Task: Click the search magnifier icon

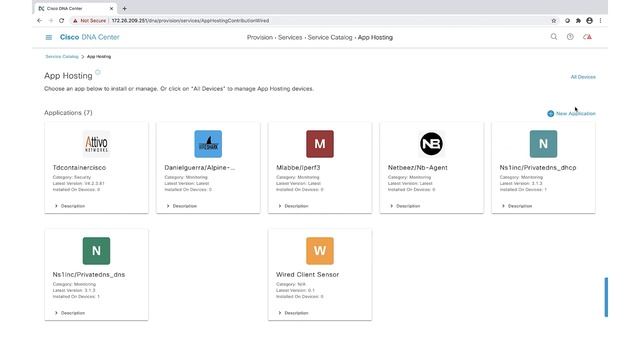Action: [553, 37]
